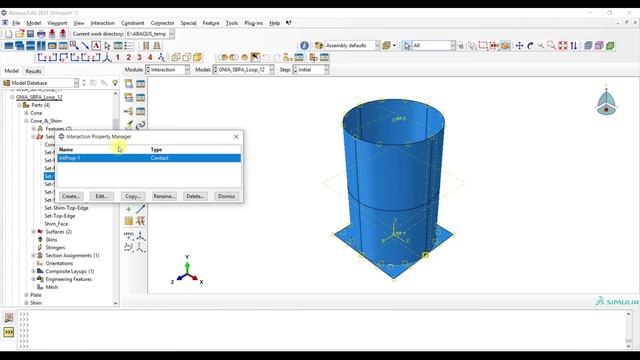This screenshot has height=360, width=640.
Task: Open the Interaction menu
Action: (x=102, y=23)
